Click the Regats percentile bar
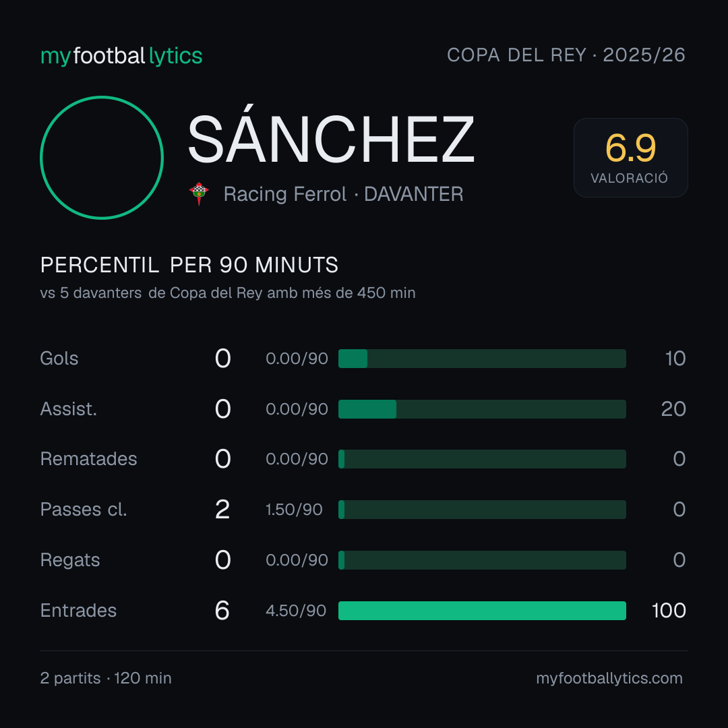Image resolution: width=728 pixels, height=728 pixels. coord(482,560)
